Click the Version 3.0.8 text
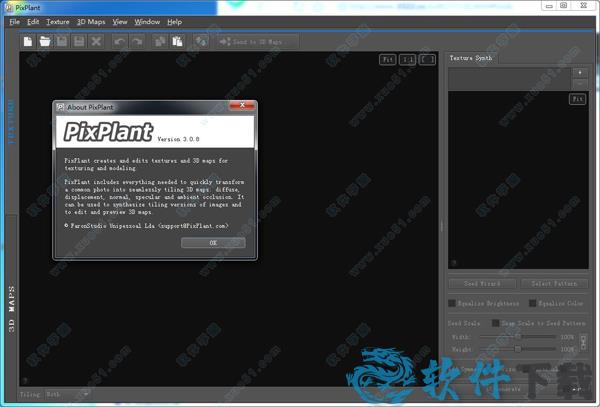 (178, 139)
